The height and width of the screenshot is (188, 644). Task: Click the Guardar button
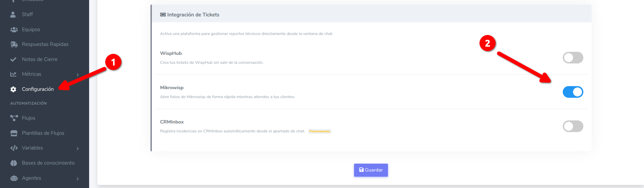coord(371,170)
